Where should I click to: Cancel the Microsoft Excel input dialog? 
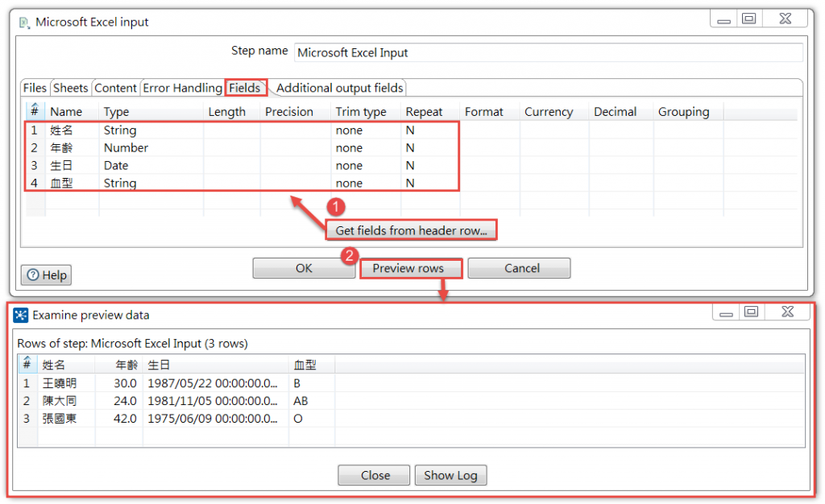coord(521,268)
